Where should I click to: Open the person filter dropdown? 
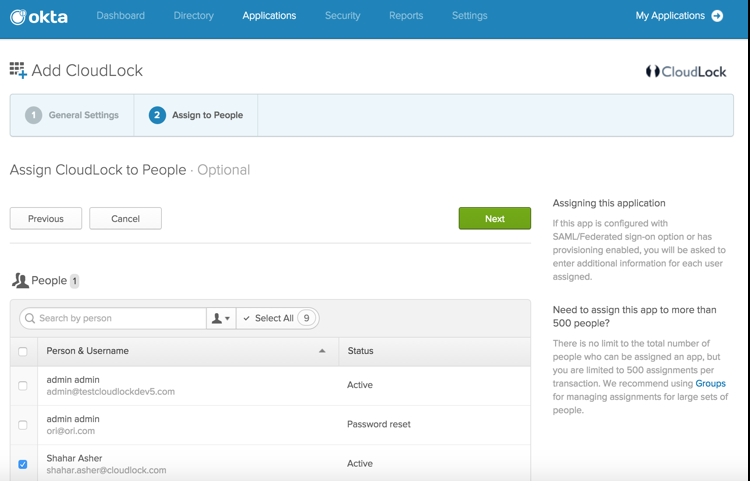pyautogui.click(x=221, y=318)
